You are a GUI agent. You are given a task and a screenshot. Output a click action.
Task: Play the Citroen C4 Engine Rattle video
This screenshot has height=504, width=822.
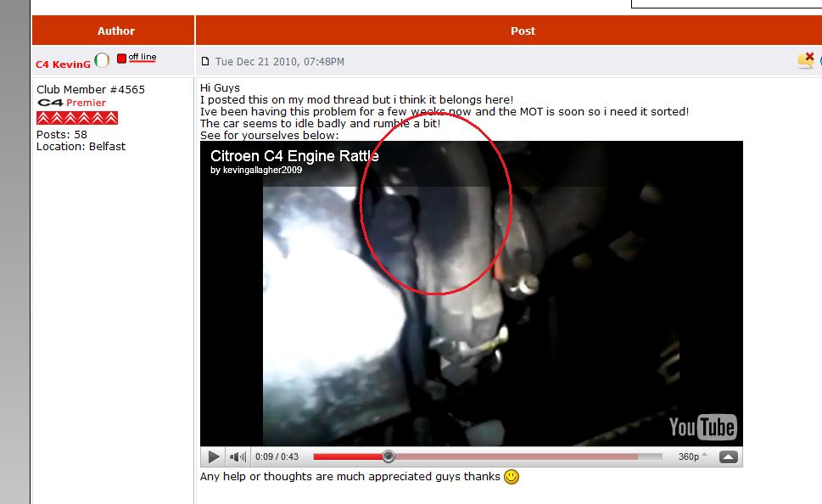(214, 456)
